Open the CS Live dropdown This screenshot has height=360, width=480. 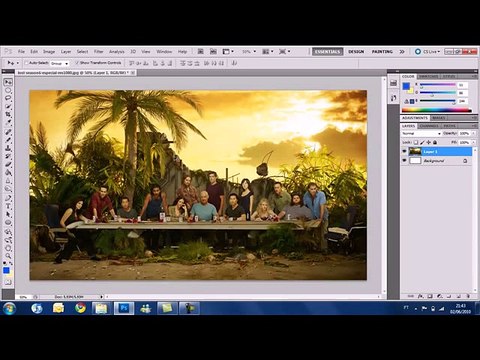pyautogui.click(x=428, y=52)
